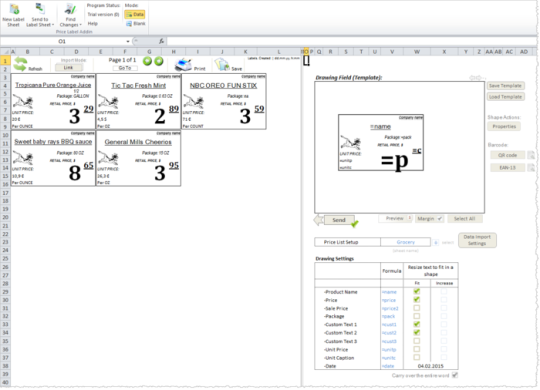Image resolution: width=540 pixels, height=390 pixels.
Task: Click the date cell 04.02.2015
Action: 430,366
